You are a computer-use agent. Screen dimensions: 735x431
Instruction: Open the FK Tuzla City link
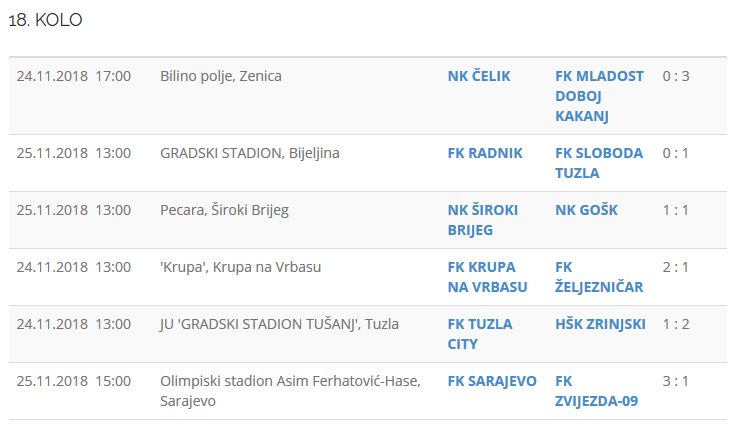480,334
